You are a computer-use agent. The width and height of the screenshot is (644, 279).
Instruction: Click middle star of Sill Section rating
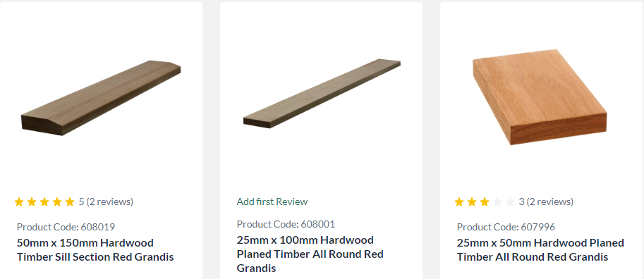(44, 202)
